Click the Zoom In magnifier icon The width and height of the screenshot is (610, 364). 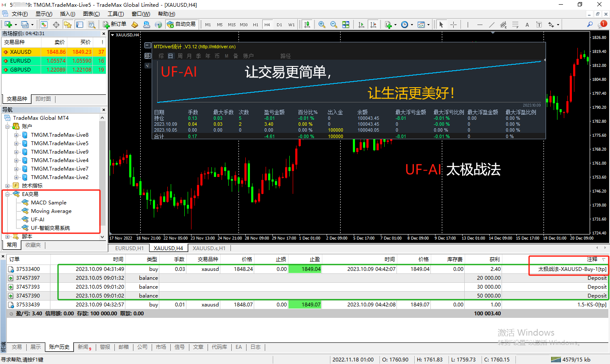pyautogui.click(x=322, y=25)
